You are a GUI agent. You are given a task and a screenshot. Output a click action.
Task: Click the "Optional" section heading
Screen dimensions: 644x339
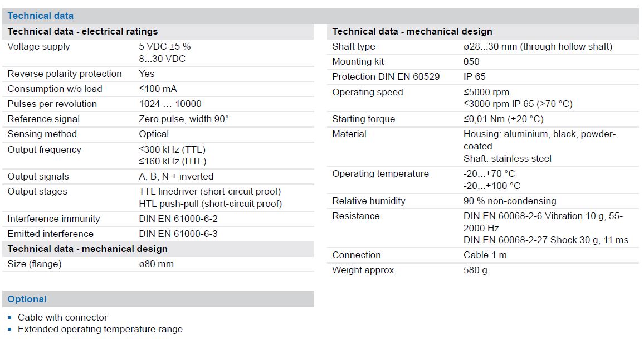click(27, 299)
